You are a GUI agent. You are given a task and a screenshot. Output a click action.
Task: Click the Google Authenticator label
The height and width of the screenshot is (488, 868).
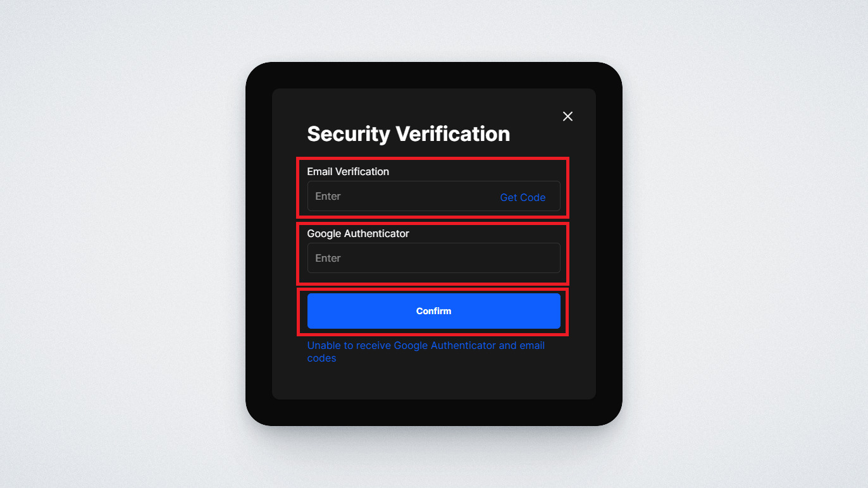coord(358,233)
